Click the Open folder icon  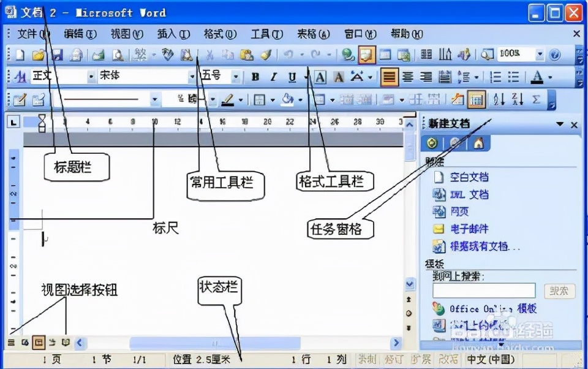pos(38,55)
